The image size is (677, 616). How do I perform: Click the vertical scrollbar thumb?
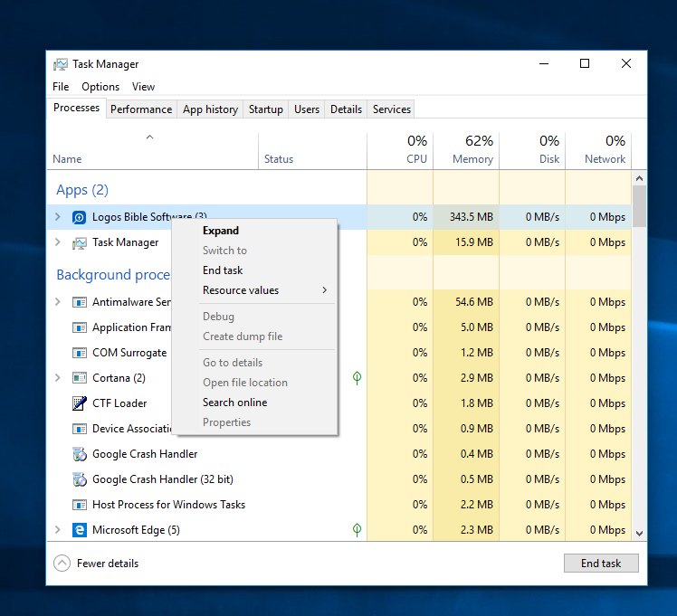coord(639,206)
